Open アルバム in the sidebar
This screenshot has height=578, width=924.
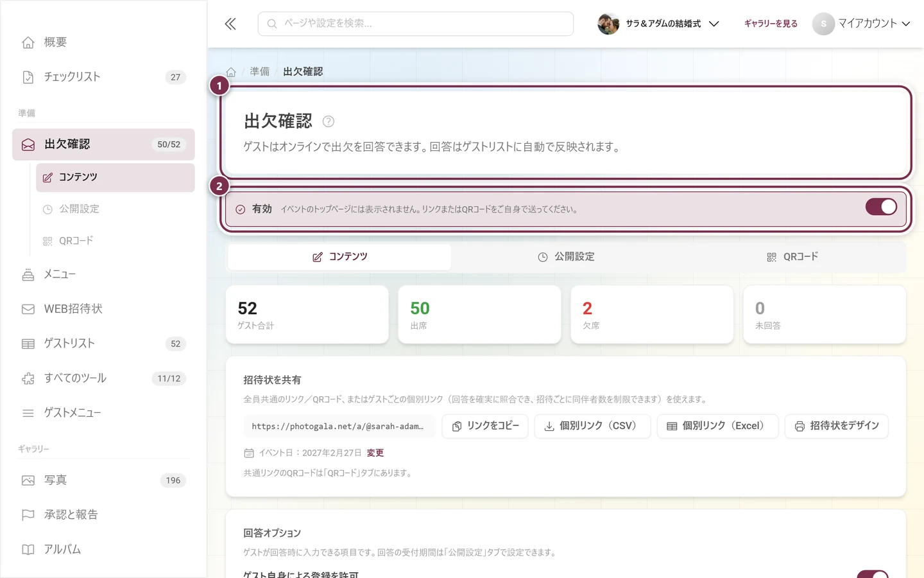pos(103,550)
